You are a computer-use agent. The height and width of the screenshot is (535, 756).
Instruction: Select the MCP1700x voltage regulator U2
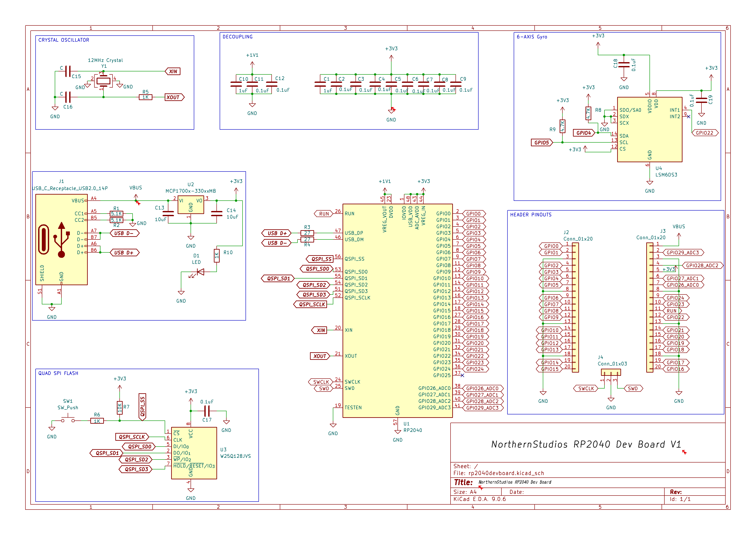click(x=191, y=204)
